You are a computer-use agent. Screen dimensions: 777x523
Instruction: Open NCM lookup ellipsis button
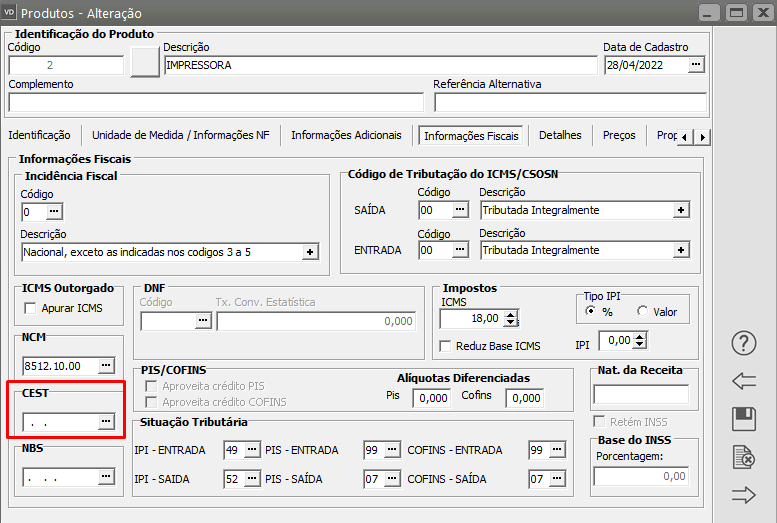point(106,365)
